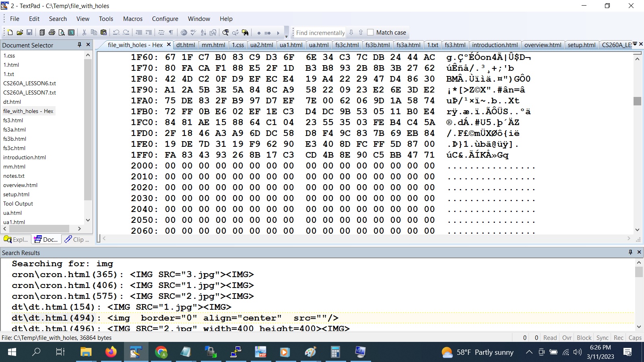Toggle pin on Search Results panel
This screenshot has height=362, width=644.
click(630, 252)
